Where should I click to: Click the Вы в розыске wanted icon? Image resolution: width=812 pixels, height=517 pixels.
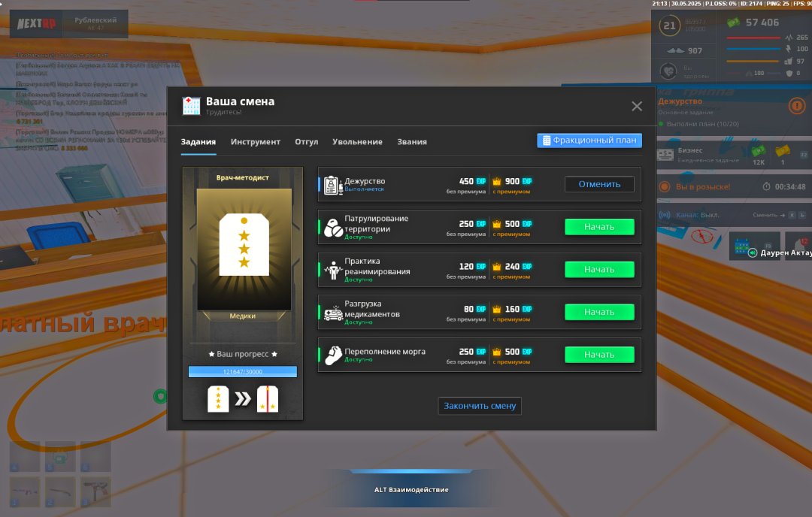tap(665, 187)
